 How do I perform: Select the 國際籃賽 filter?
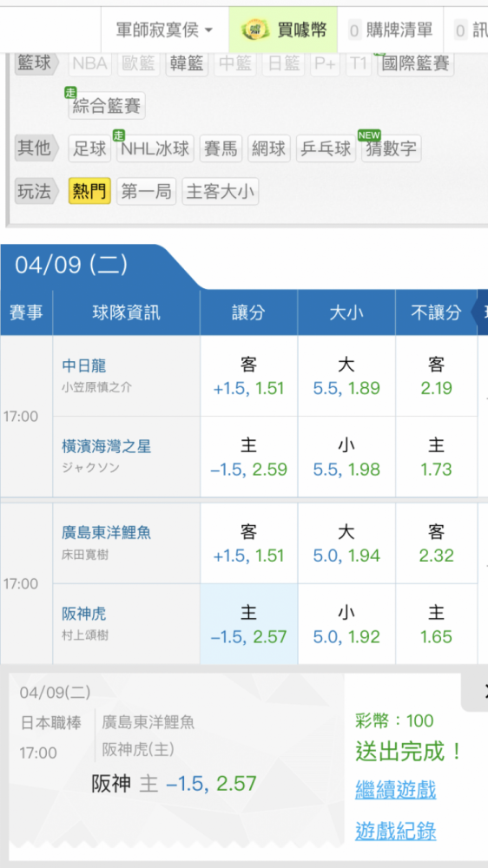(x=415, y=63)
